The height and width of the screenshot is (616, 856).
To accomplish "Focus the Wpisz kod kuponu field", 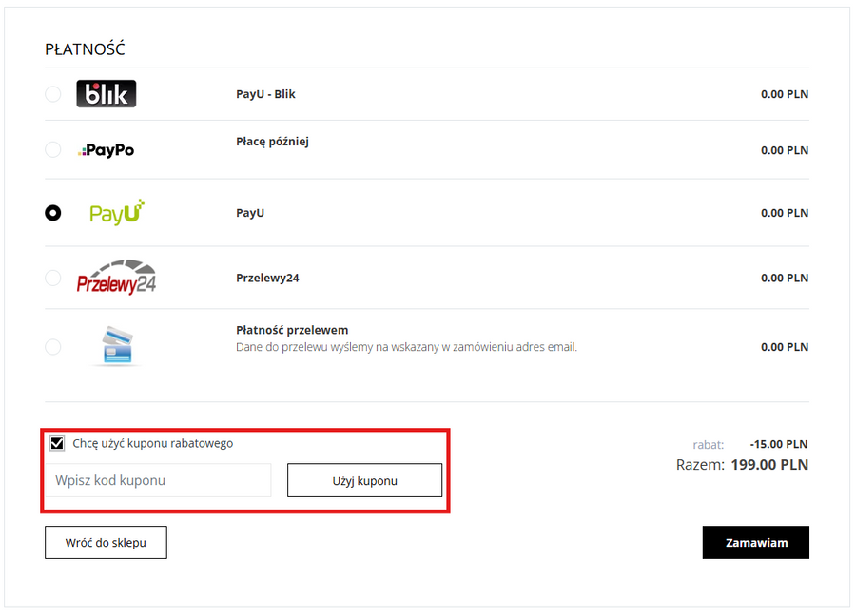I will point(158,480).
